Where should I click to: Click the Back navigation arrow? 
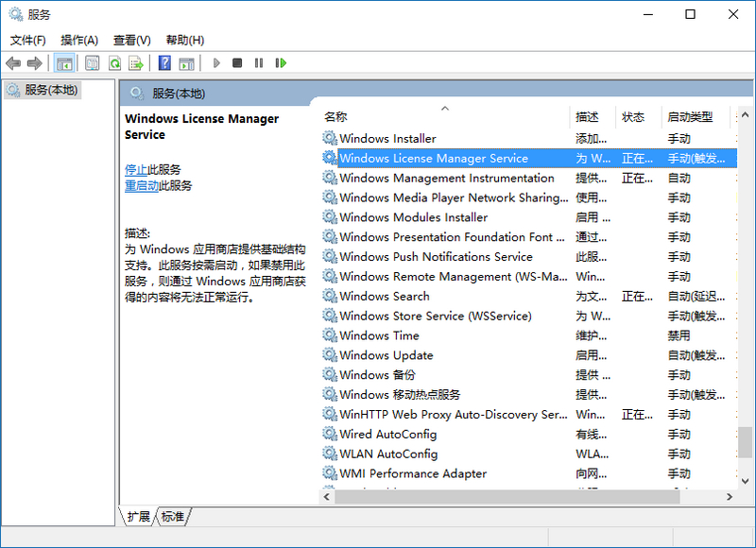[13, 63]
